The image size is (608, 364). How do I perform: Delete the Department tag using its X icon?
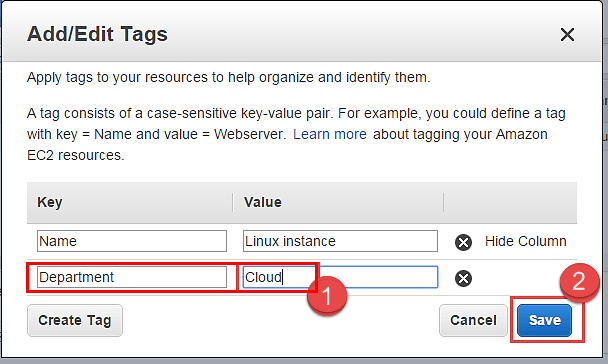click(463, 278)
